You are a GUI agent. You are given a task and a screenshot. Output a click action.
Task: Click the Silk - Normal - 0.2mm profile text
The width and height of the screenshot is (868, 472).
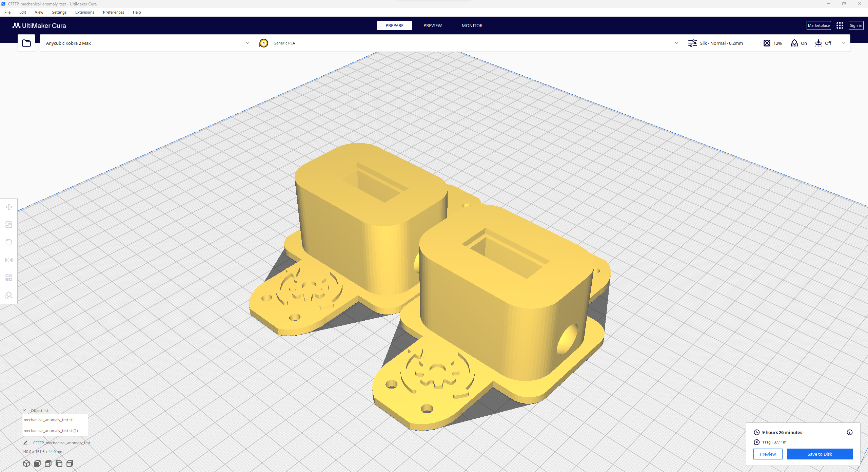pos(722,43)
